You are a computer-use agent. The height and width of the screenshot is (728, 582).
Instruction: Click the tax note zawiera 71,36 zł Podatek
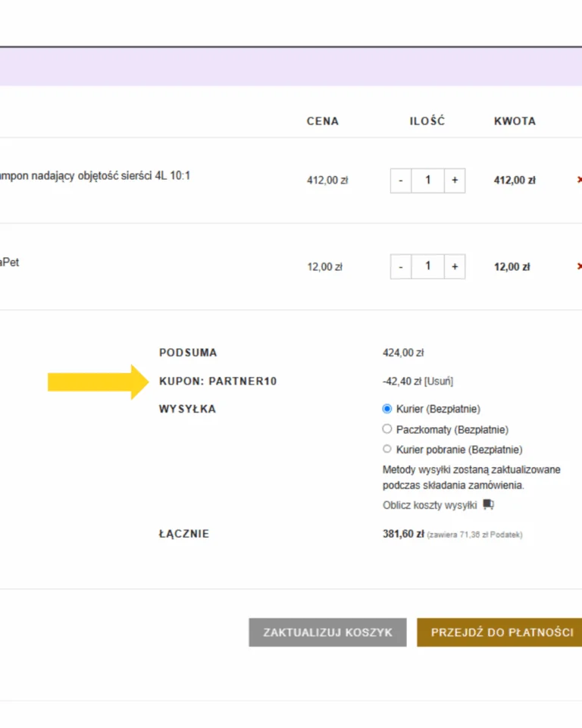(475, 535)
